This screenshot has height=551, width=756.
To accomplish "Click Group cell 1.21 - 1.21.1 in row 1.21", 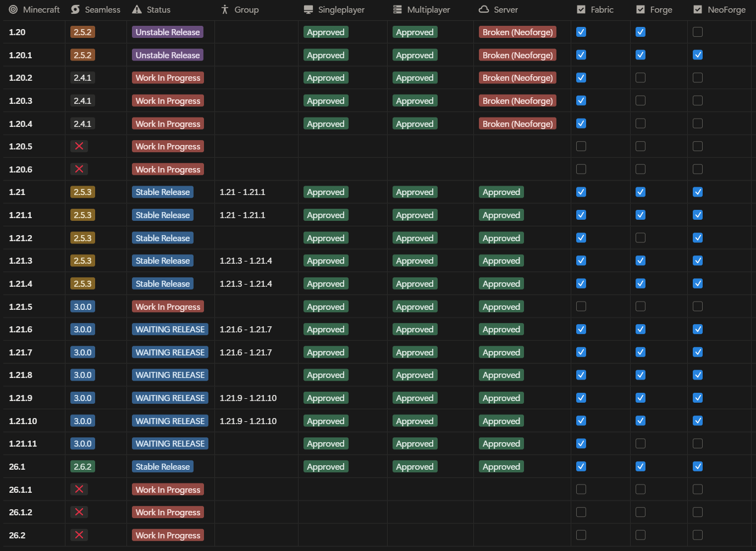I will (256, 192).
